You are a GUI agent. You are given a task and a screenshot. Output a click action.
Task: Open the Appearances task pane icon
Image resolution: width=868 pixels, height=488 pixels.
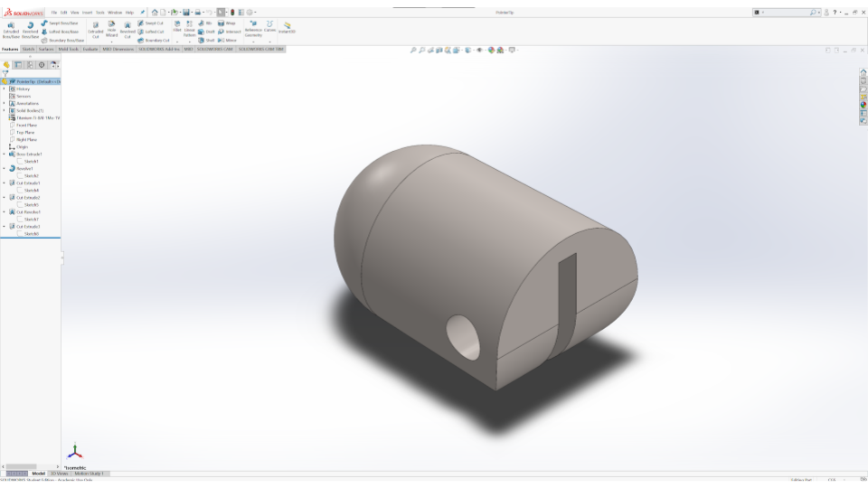click(863, 104)
